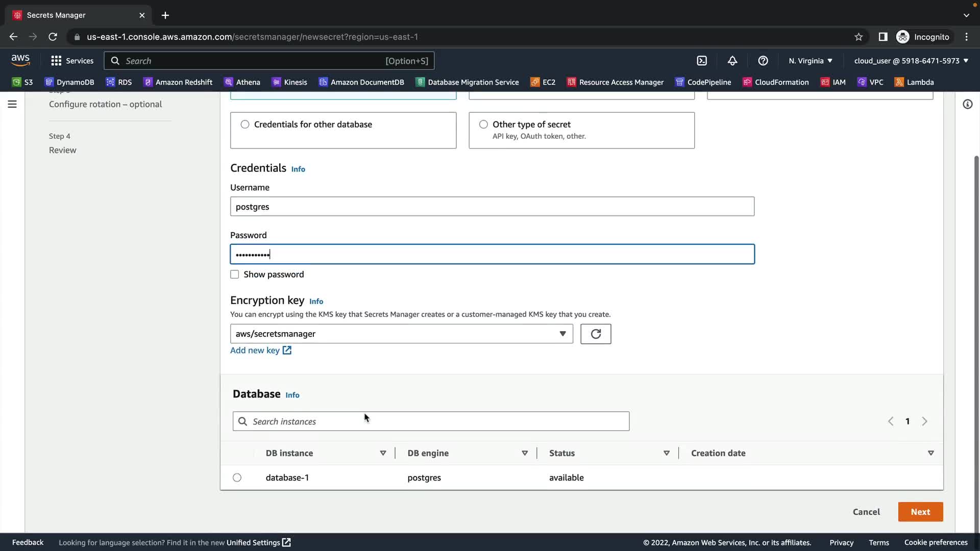This screenshot has width=980, height=551.
Task: Select the database-1 instance radio button
Action: [237, 478]
